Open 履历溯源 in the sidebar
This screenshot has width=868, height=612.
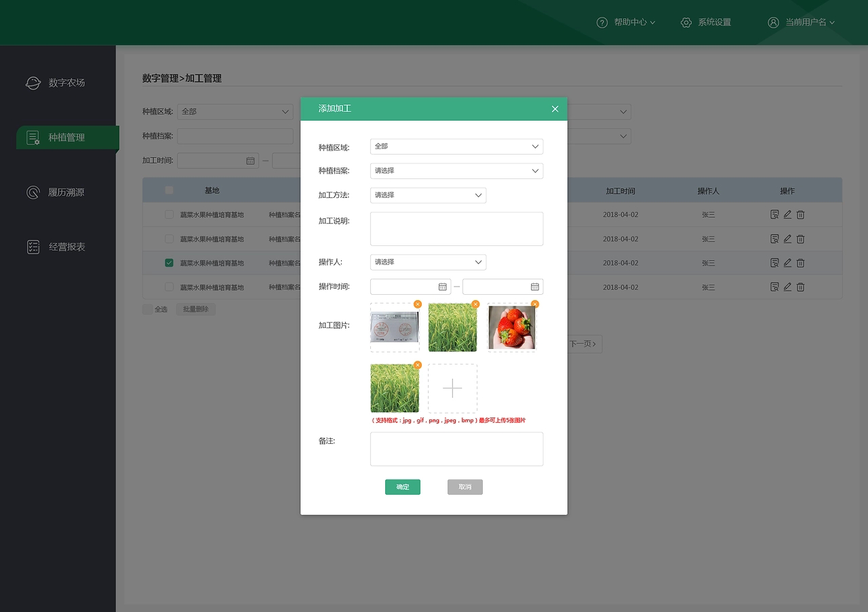pos(66,192)
